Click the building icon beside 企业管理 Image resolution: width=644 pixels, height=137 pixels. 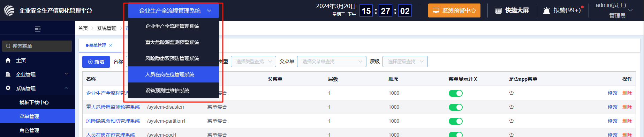click(8, 74)
